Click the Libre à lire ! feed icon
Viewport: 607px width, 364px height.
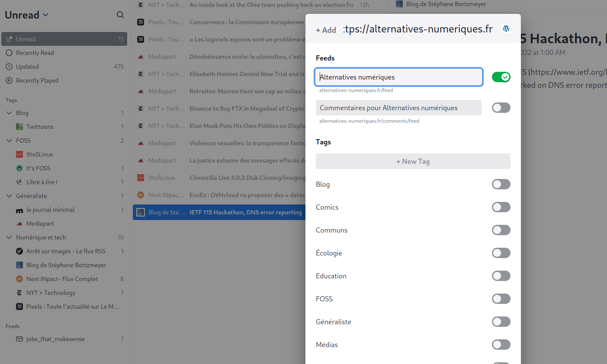pyautogui.click(x=19, y=182)
